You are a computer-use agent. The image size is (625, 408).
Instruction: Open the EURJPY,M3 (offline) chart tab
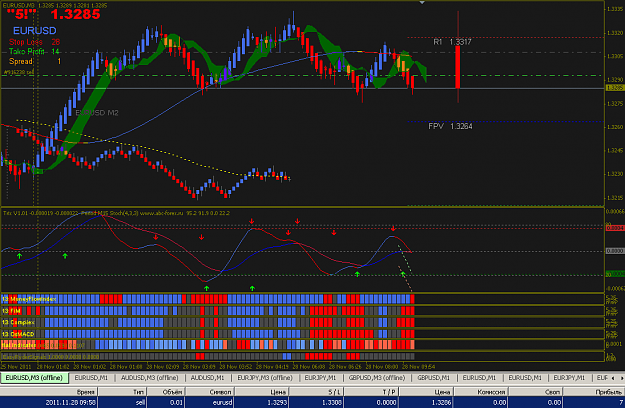point(265,377)
